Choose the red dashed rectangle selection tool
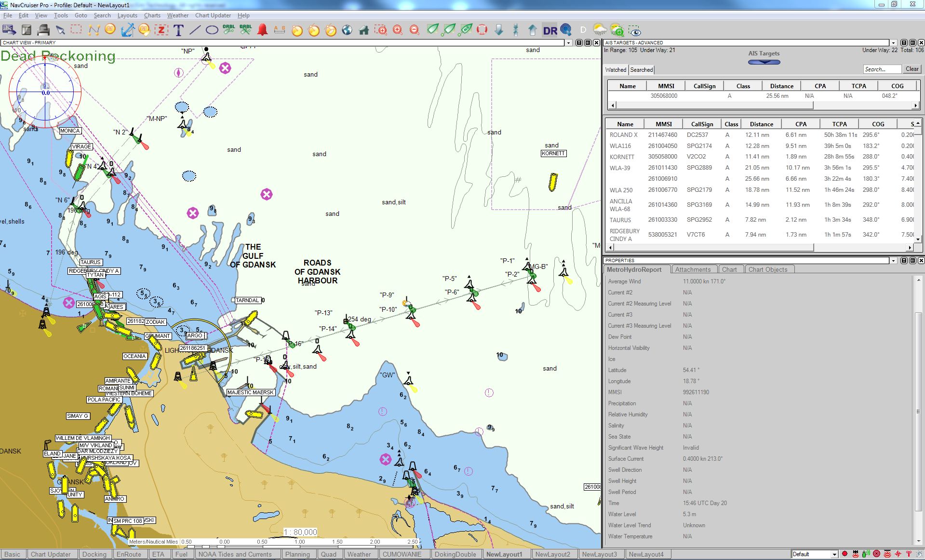The height and width of the screenshot is (560, 925). 76,30
